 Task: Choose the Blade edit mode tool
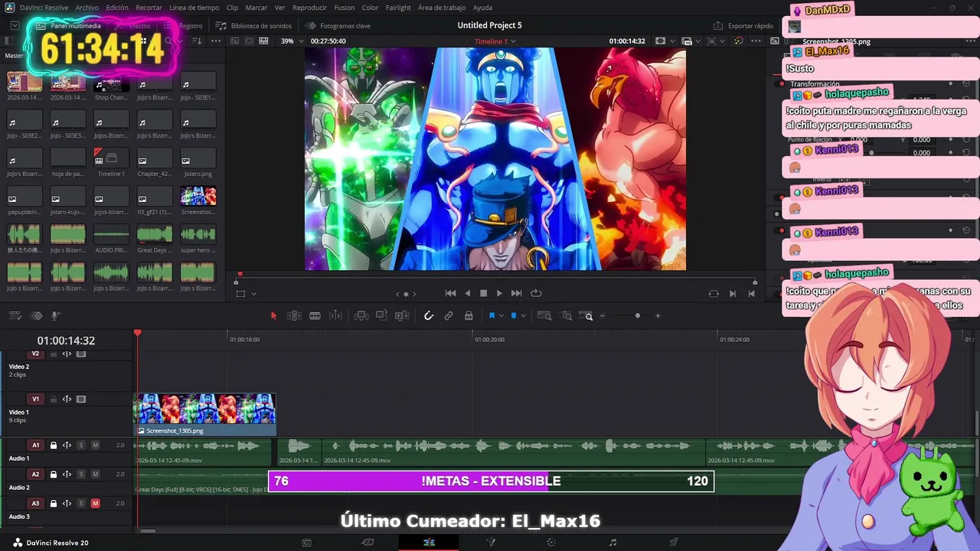click(315, 315)
